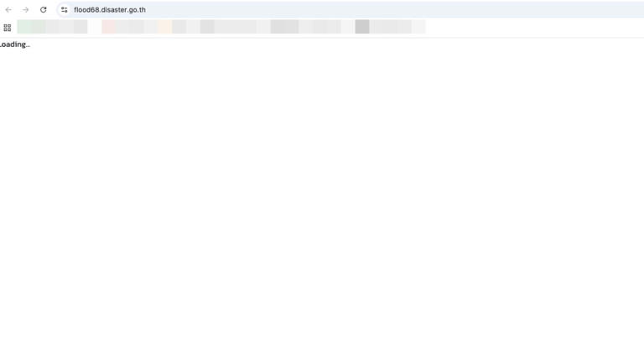Click empty bookmarks bar space after last bookmark
Image resolution: width=644 pixels, height=362 pixels.
534,27
